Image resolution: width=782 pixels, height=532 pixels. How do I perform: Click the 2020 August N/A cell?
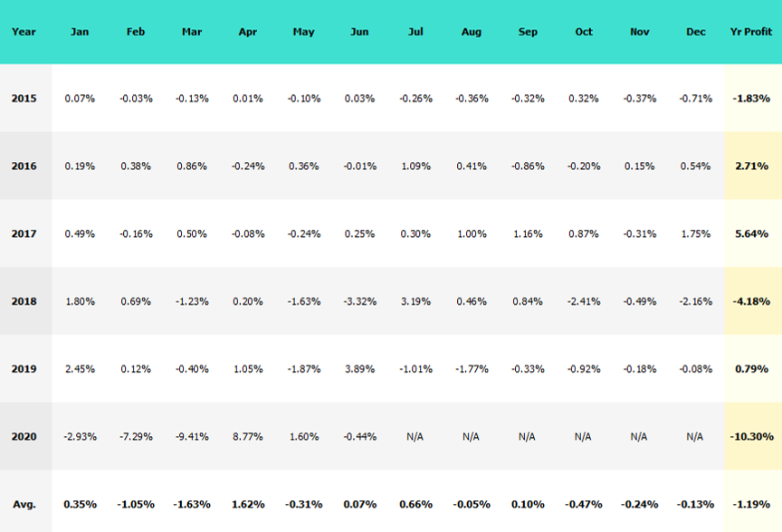click(471, 436)
